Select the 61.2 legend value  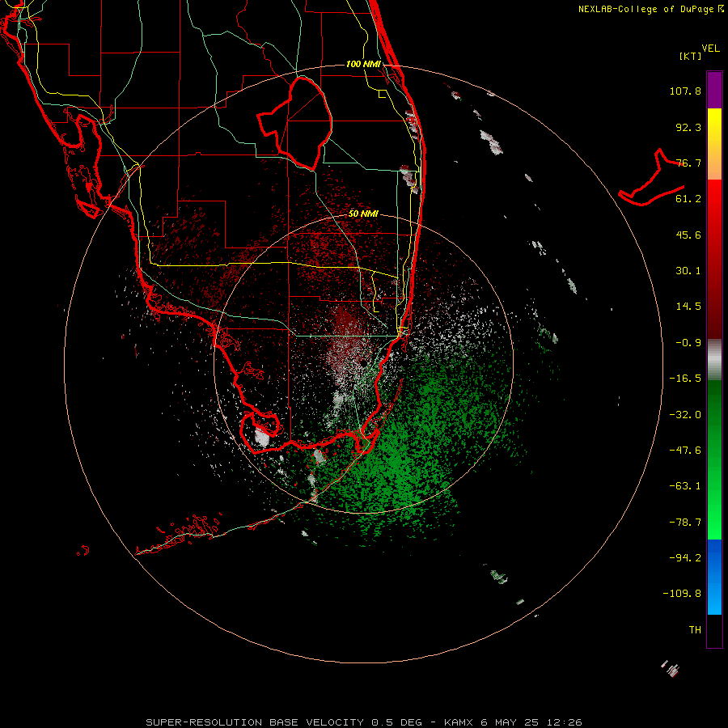click(688, 198)
